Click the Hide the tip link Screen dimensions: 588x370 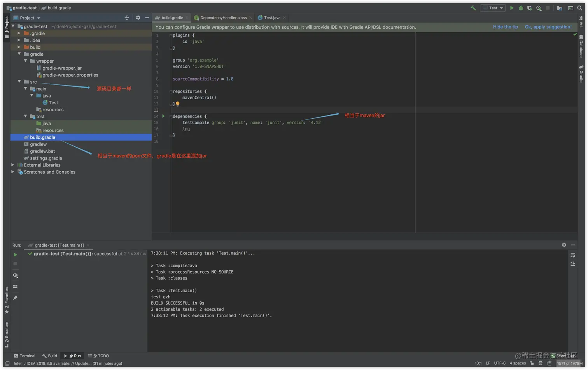505,27
